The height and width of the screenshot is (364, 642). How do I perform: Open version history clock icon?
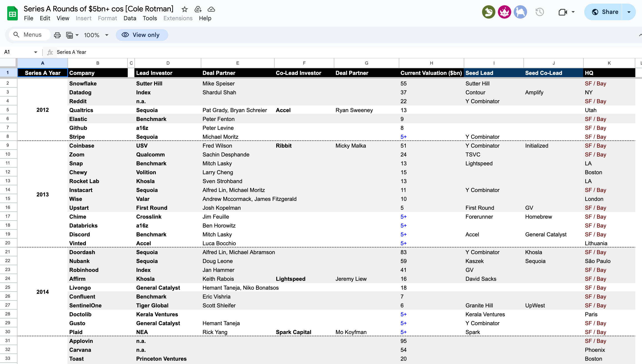tap(540, 12)
